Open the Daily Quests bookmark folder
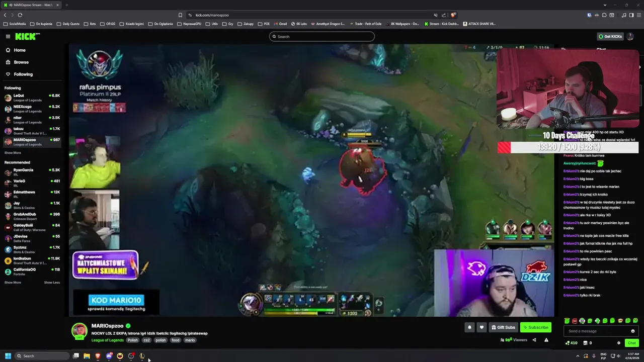This screenshot has width=644, height=362. [x=68, y=24]
